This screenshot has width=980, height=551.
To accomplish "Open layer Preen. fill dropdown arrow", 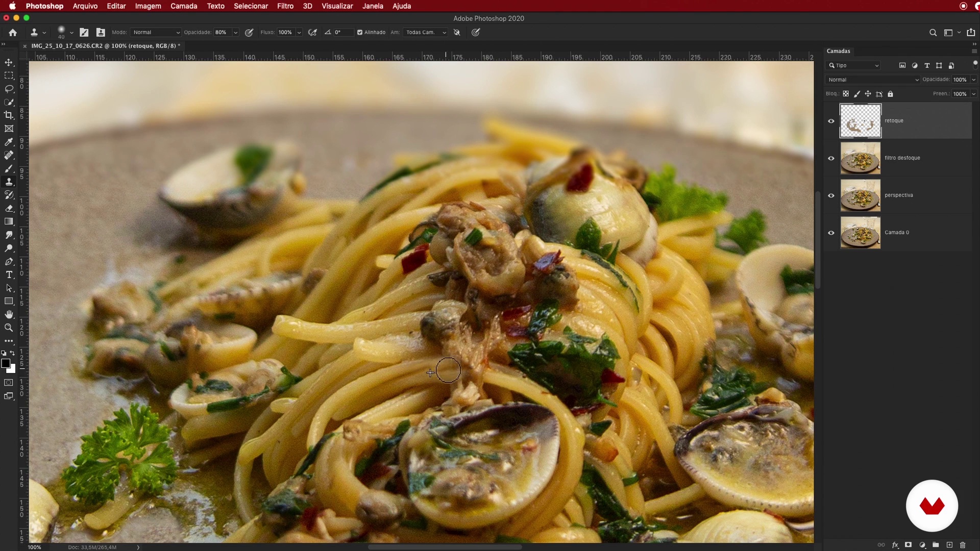I will [x=973, y=94].
